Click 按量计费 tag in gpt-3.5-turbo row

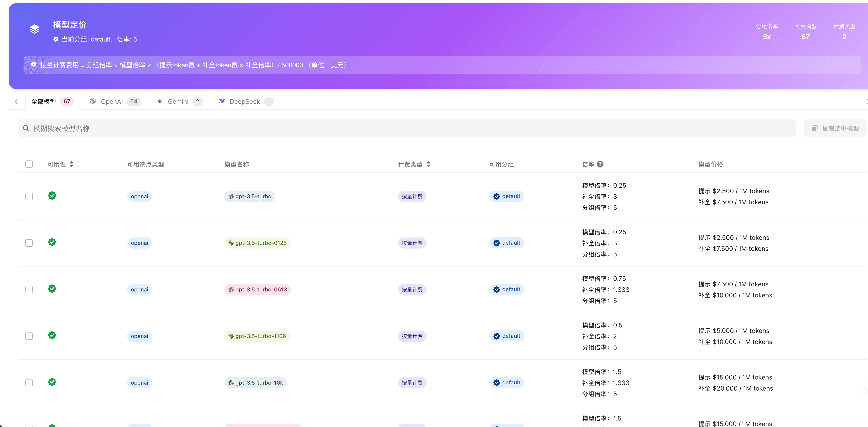pyautogui.click(x=412, y=196)
